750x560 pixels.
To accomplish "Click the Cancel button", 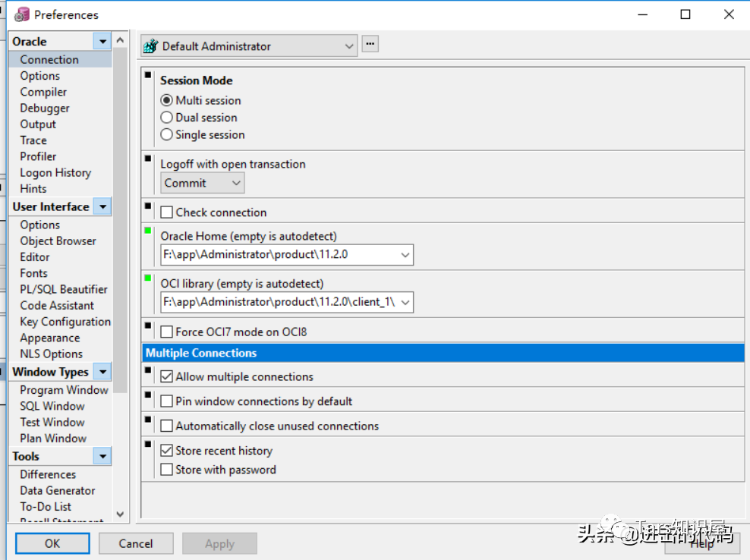I will pyautogui.click(x=136, y=544).
